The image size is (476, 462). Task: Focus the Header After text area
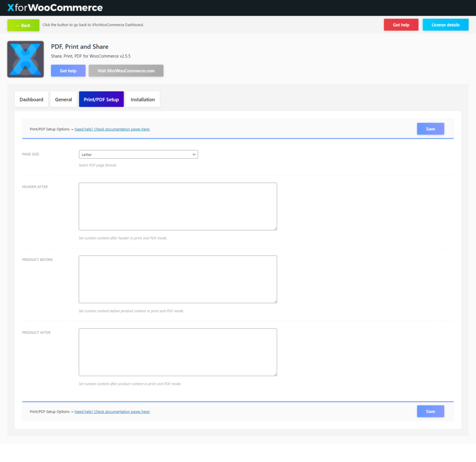point(178,206)
